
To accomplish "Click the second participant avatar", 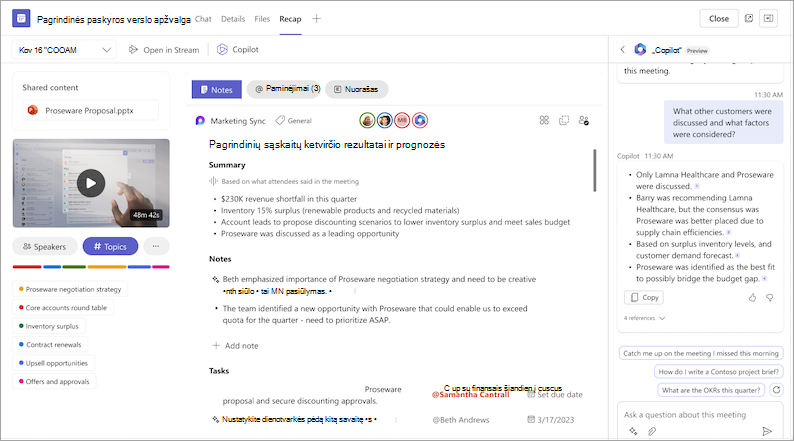I will click(x=385, y=120).
